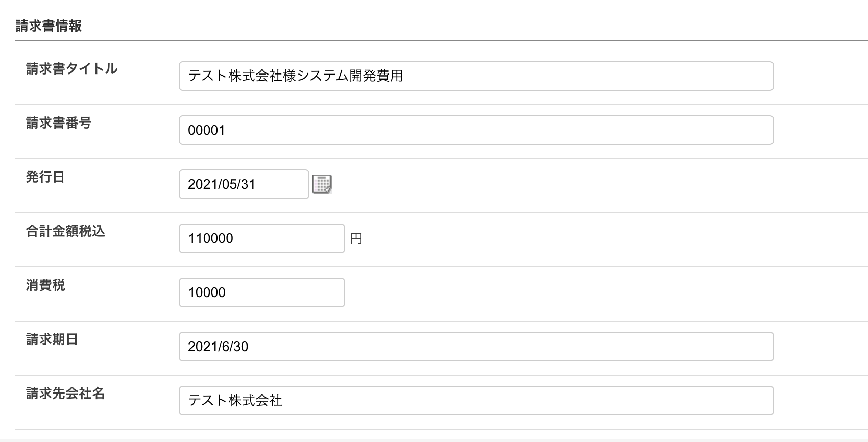The height and width of the screenshot is (442, 868).
Task: Click the 円 unit text
Action: 356,239
